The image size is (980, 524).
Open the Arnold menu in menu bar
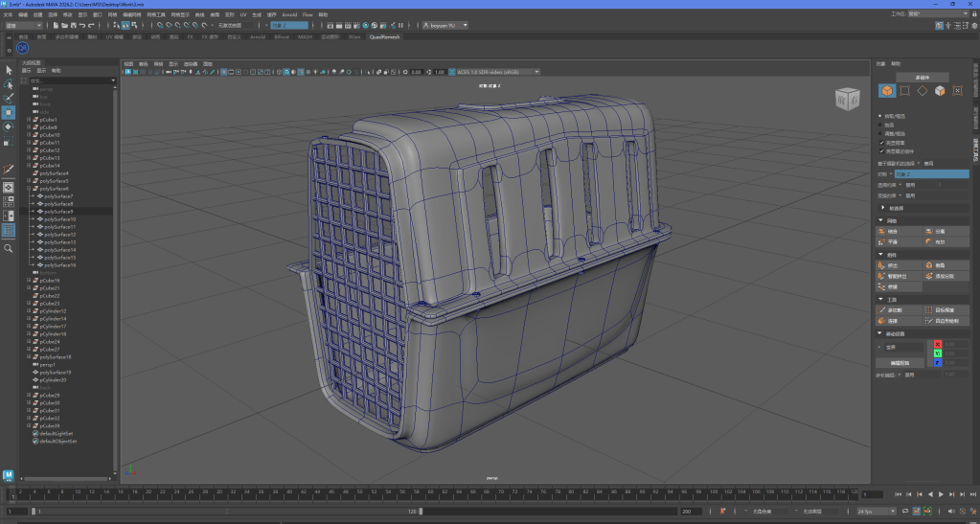288,15
